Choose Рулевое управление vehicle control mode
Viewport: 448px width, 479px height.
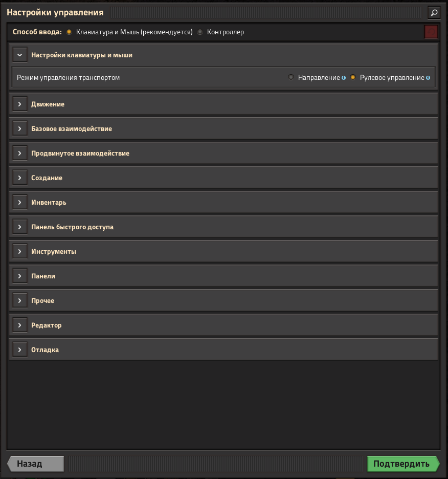[x=353, y=77]
